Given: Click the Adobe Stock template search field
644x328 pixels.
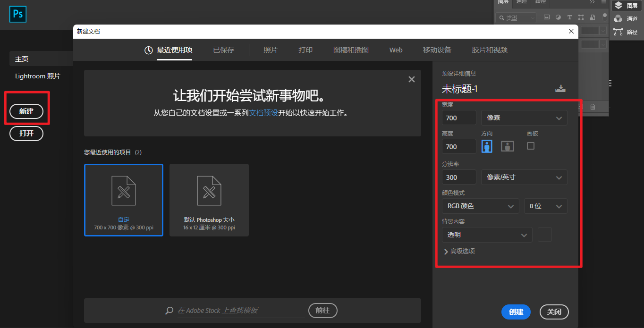Looking at the screenshot, I should [241, 311].
